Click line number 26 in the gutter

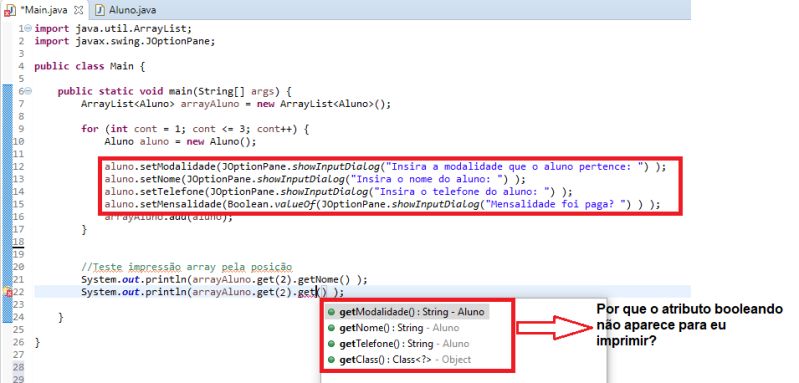(x=19, y=342)
